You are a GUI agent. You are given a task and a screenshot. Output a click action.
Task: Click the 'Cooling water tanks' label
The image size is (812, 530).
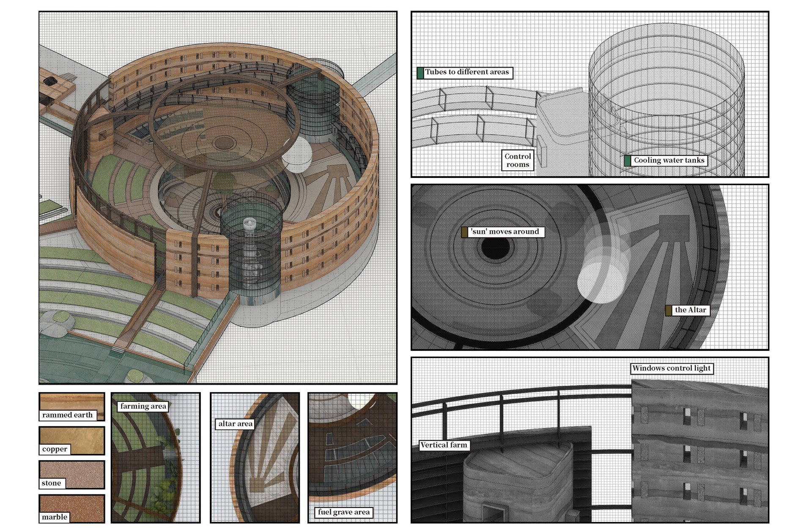coord(669,160)
